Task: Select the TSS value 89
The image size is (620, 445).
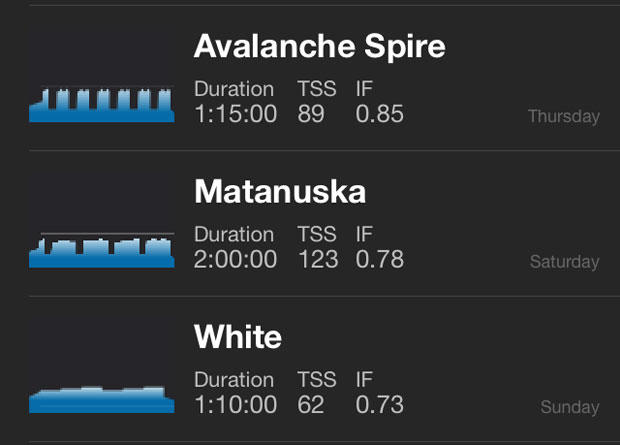Action: pos(311,114)
